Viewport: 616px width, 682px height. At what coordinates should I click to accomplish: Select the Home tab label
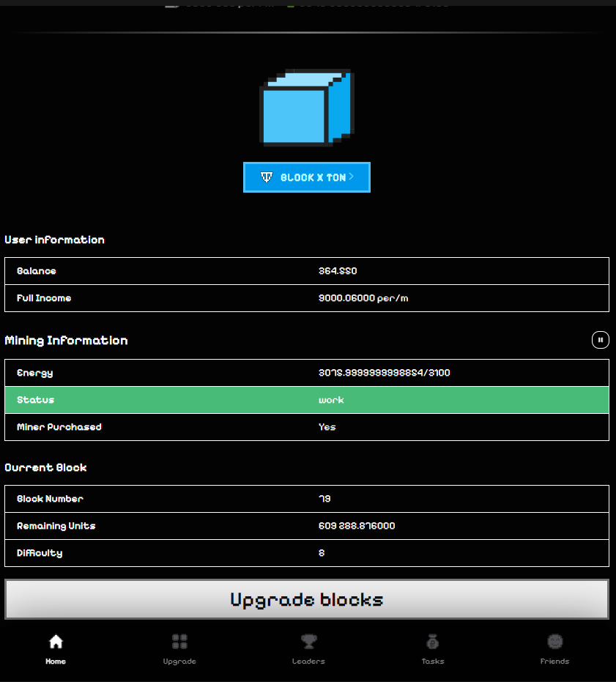coord(56,661)
